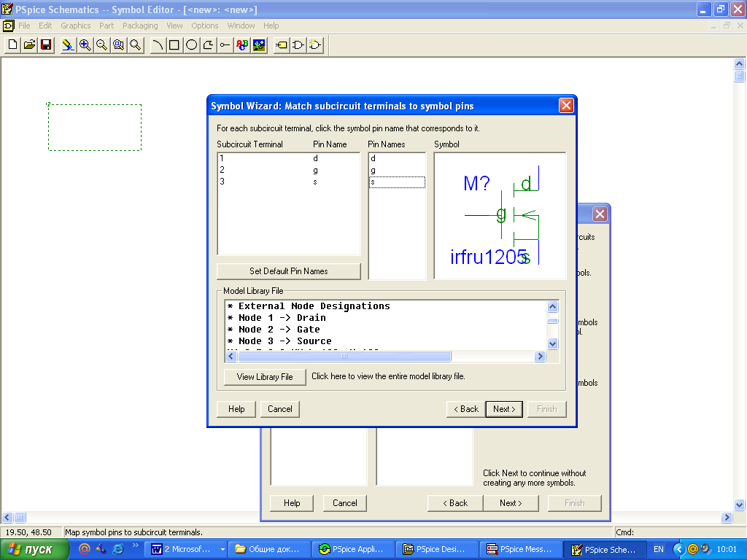
Task: Click the Edit Attributes tag icon
Action: click(281, 45)
